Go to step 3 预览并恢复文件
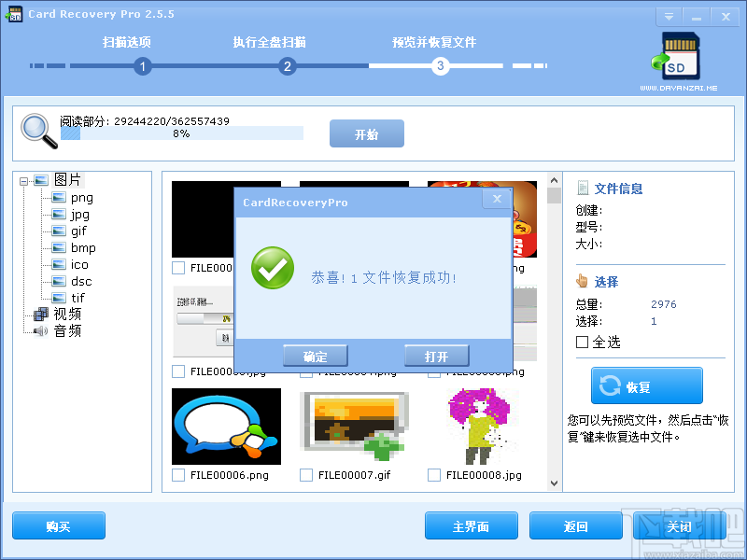 pyautogui.click(x=434, y=42)
